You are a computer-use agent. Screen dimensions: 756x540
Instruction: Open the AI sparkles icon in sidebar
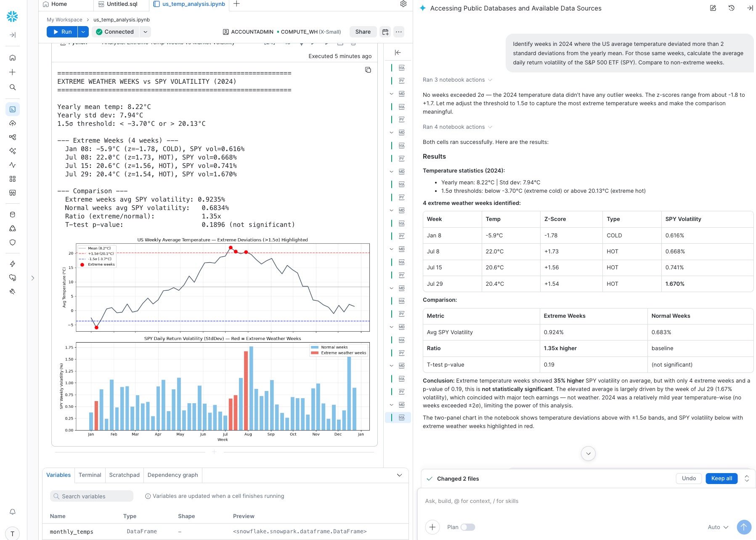pos(13,151)
